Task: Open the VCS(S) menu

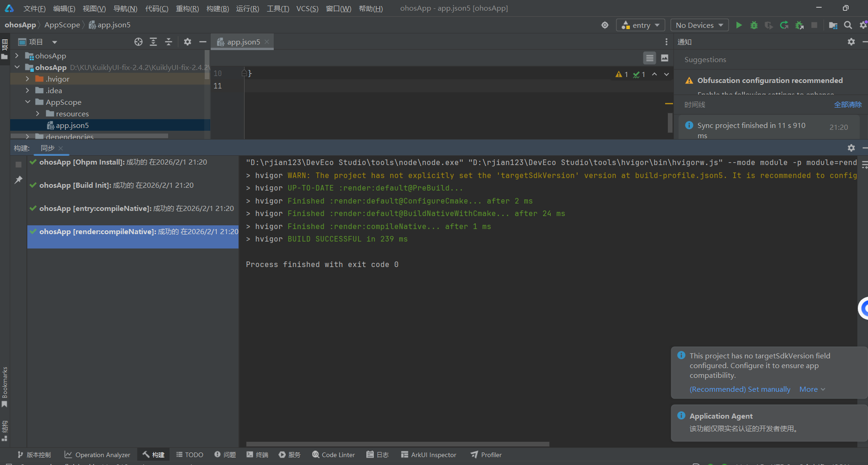Action: (x=307, y=8)
